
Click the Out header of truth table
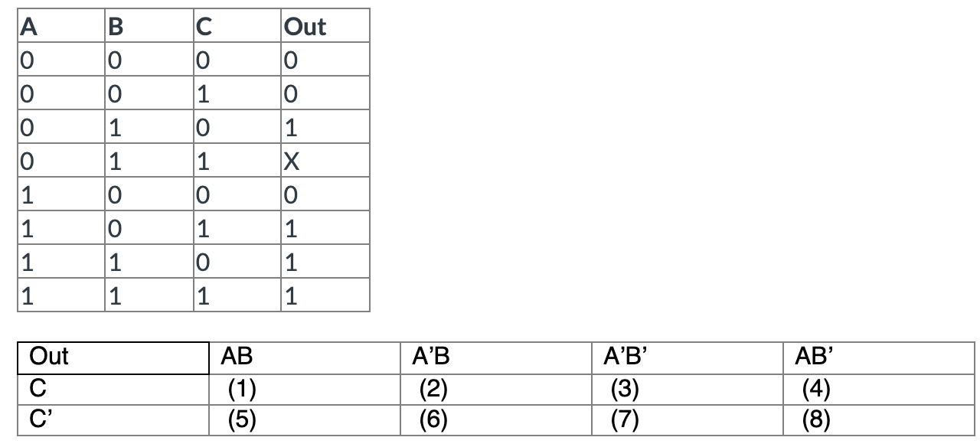tap(305, 27)
